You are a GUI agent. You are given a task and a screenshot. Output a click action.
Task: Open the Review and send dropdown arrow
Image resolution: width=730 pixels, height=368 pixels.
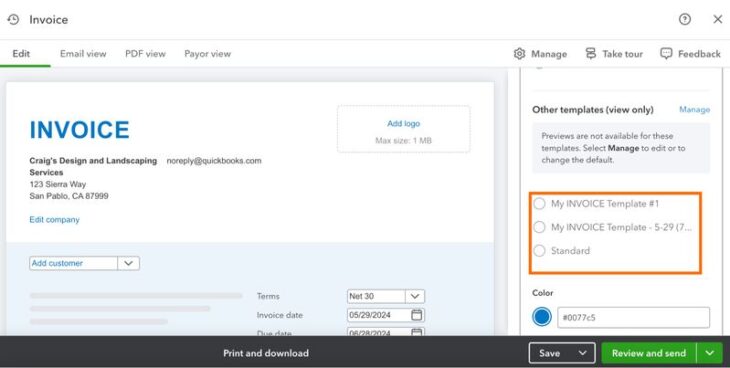709,353
